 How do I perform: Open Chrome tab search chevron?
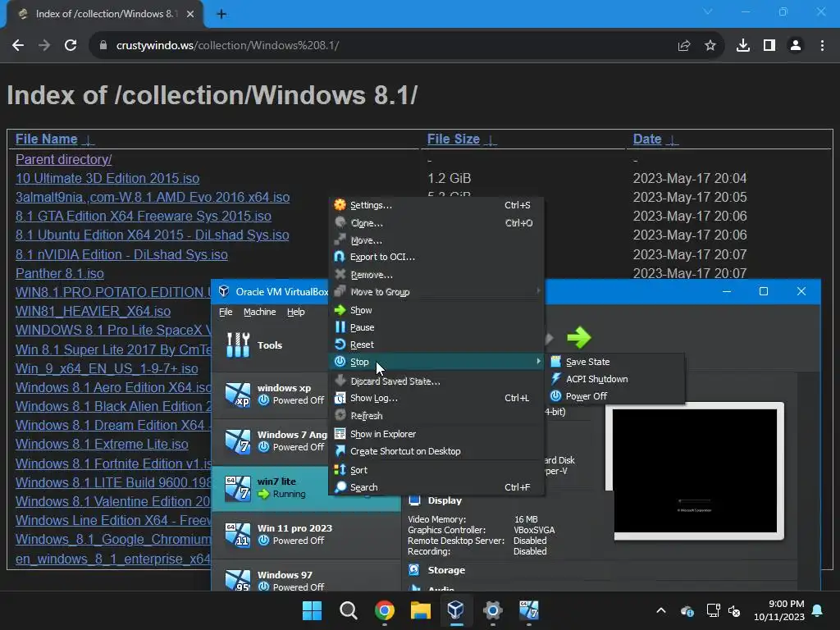[708, 11]
